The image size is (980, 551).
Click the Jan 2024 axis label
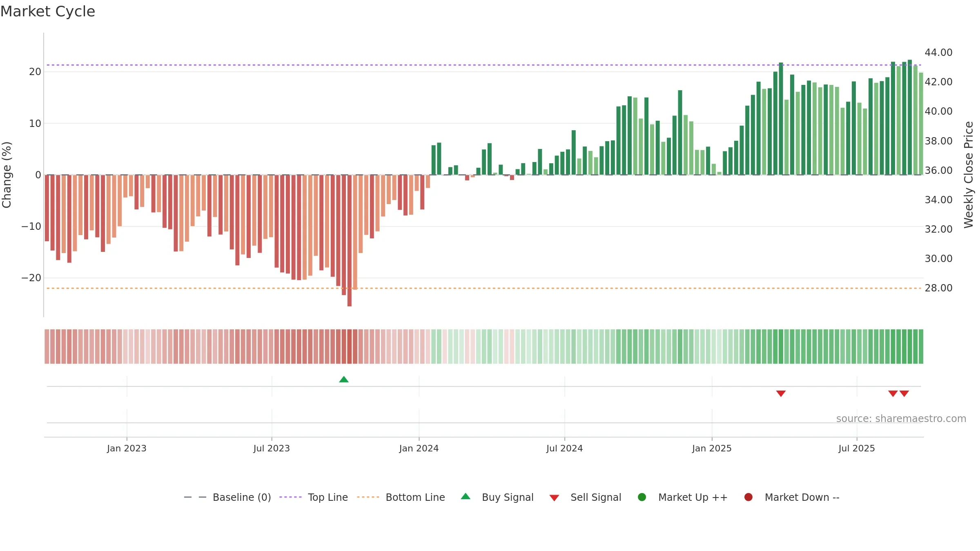tap(419, 448)
